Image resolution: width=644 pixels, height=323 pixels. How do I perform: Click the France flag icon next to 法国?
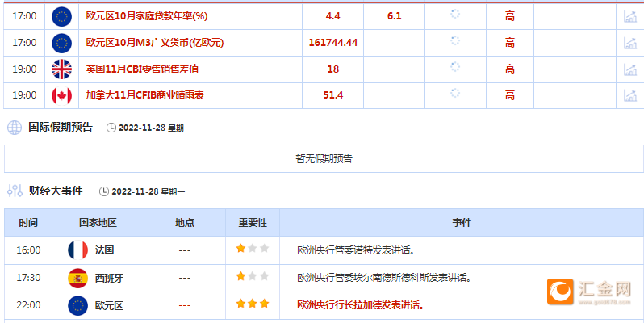tap(77, 250)
